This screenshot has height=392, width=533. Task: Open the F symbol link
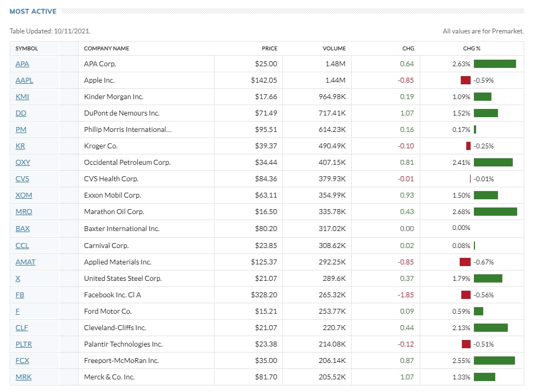[x=18, y=312]
